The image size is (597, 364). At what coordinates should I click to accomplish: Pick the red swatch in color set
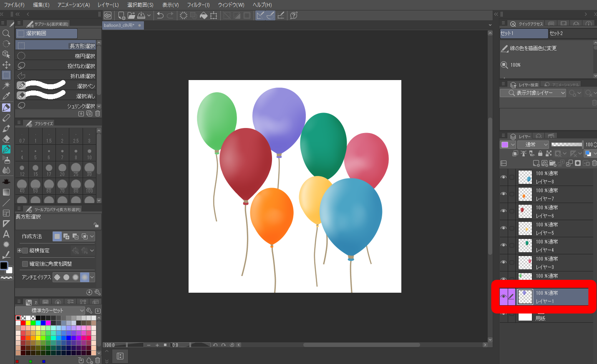pos(23,323)
